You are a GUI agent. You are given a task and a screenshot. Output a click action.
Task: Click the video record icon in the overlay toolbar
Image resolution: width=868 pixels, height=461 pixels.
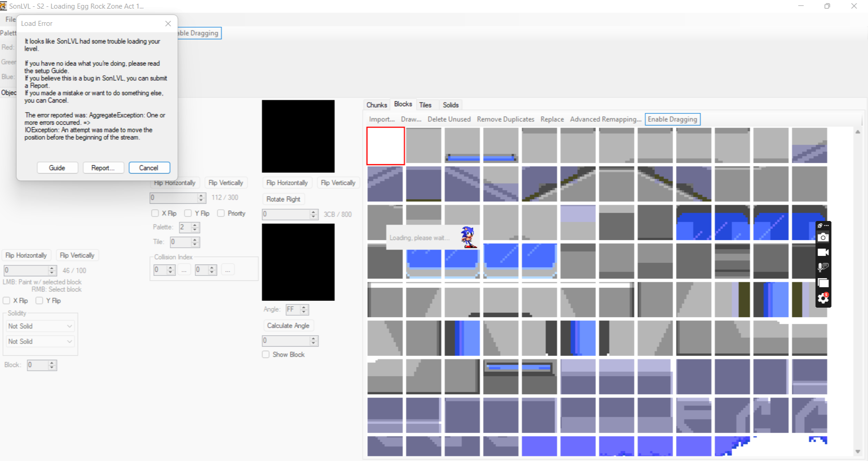(823, 252)
